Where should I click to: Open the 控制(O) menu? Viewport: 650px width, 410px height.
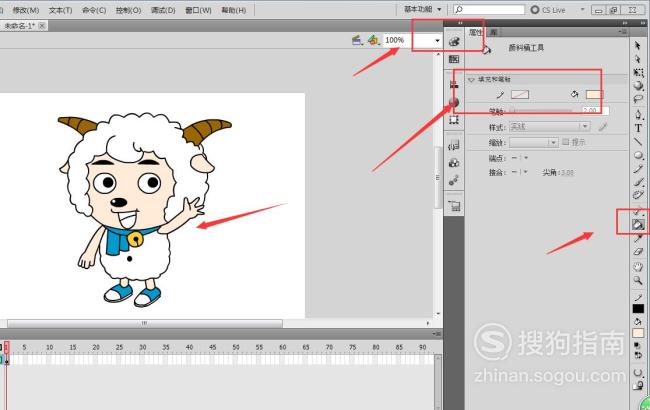(129, 10)
